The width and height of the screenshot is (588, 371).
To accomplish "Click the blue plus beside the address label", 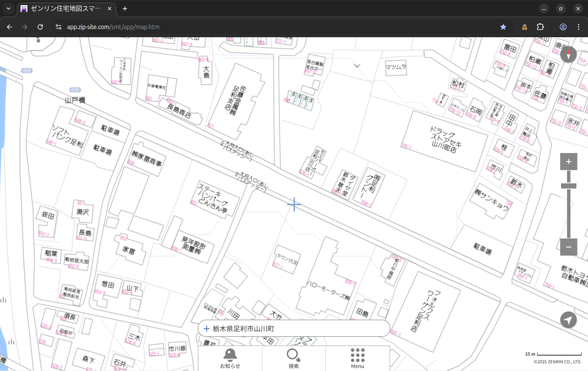I will tap(207, 329).
